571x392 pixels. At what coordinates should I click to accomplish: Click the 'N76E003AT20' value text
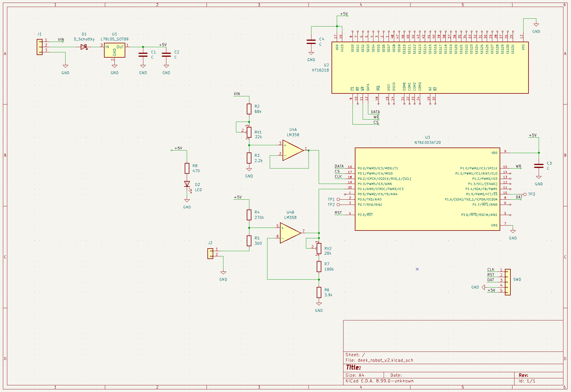(x=427, y=143)
